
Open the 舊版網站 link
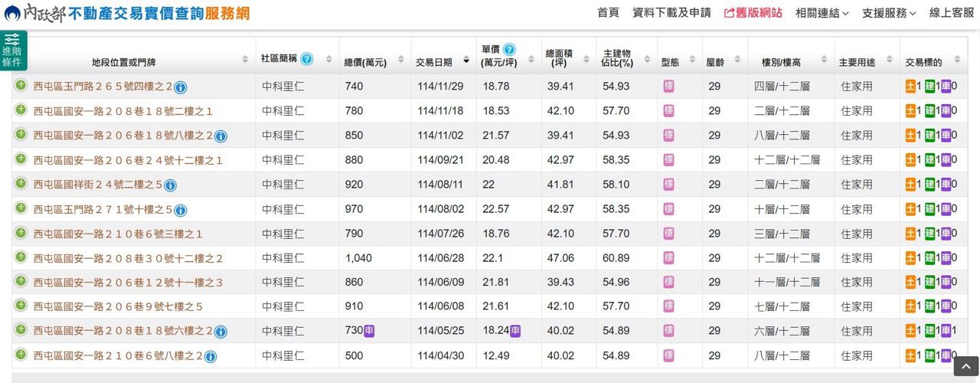click(x=753, y=13)
